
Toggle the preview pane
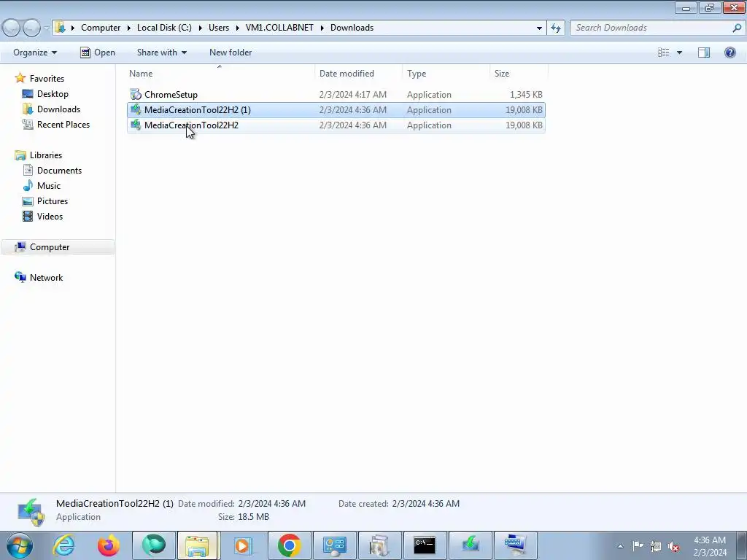704,52
